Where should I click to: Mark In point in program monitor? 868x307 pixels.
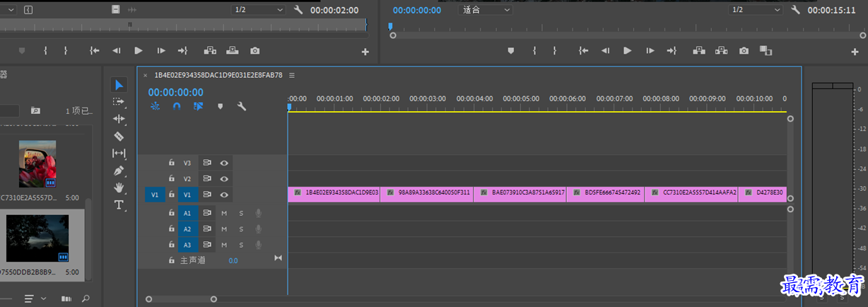[534, 50]
